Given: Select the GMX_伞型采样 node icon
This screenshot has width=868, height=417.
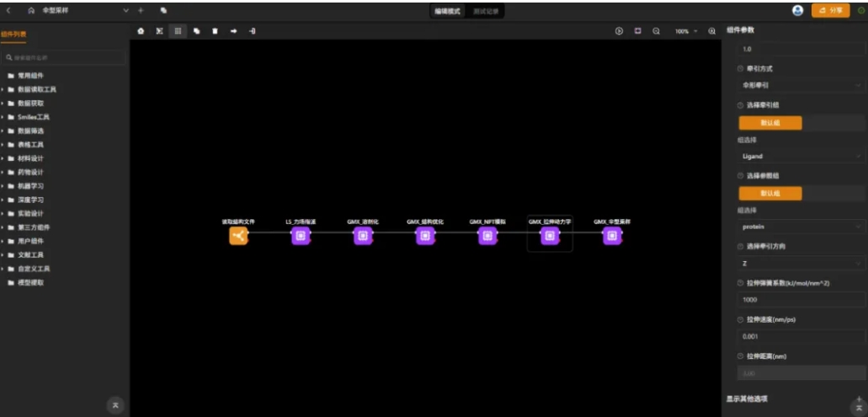Looking at the screenshot, I should [x=612, y=237].
